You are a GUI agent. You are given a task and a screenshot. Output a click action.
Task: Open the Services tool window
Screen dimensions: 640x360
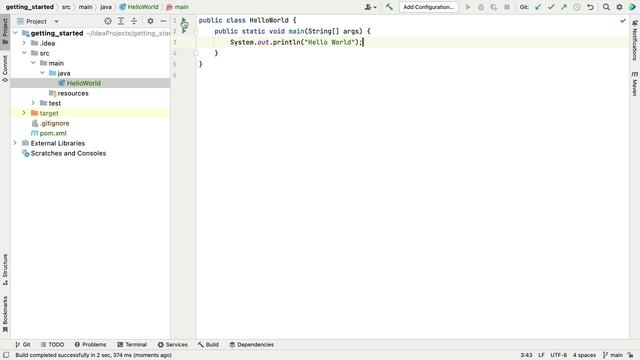point(173,344)
